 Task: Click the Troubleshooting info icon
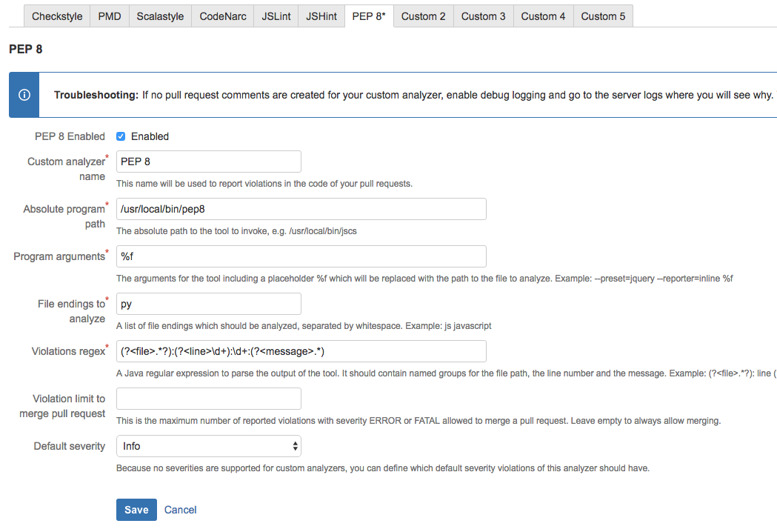pyautogui.click(x=24, y=95)
